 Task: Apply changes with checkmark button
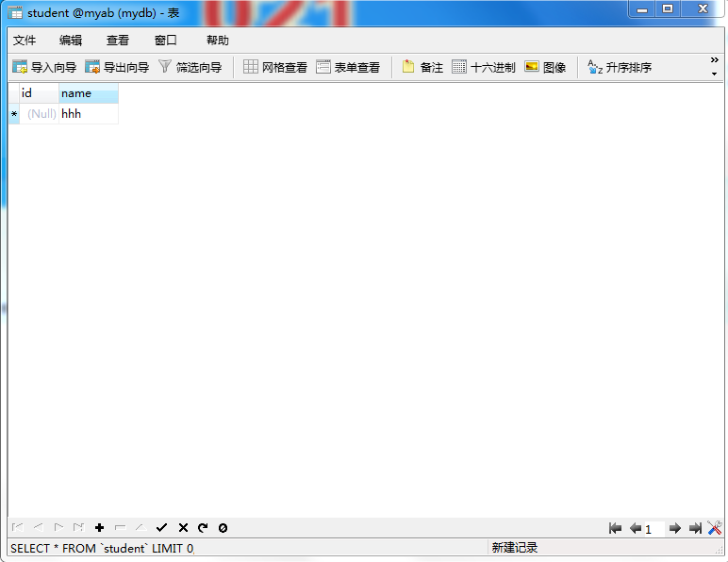pos(161,528)
